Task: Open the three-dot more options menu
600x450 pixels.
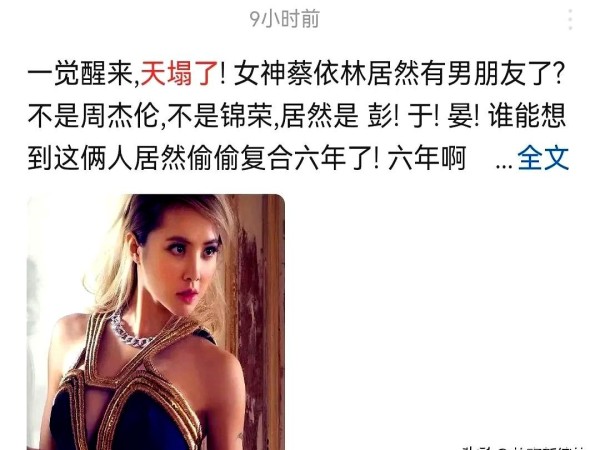Action: tap(570, 19)
